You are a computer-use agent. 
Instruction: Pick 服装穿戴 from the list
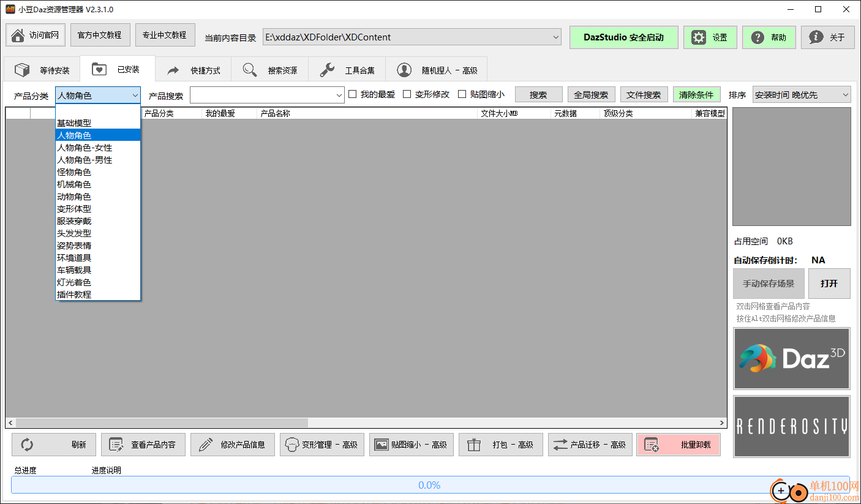coord(98,221)
